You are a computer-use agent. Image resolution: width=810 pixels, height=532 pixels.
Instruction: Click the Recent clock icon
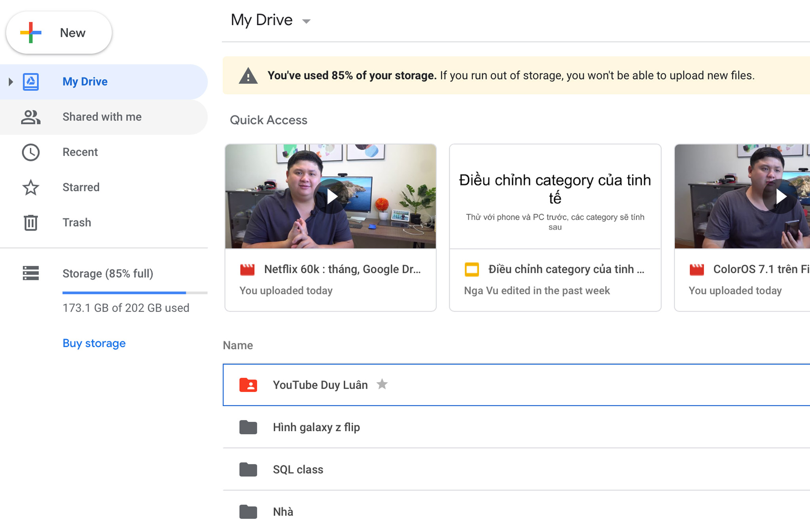[30, 152]
